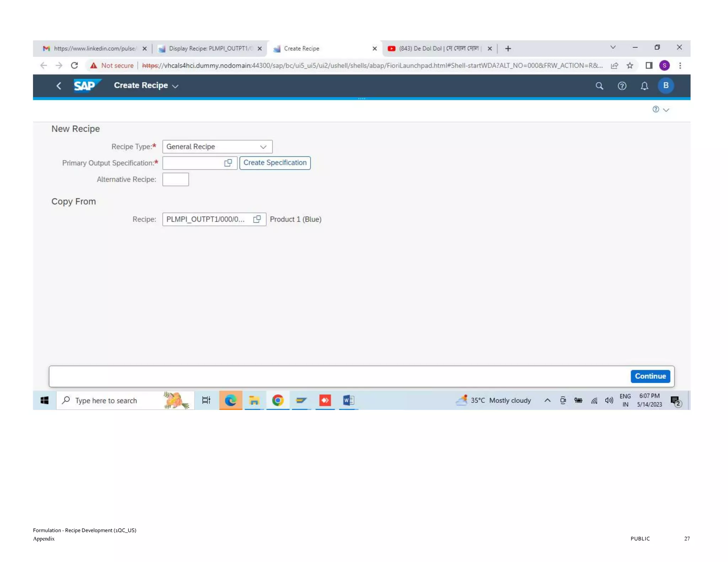Viewport: 728px width, 562px height.
Task: Bookmark page using the star icon
Action: [x=630, y=65]
